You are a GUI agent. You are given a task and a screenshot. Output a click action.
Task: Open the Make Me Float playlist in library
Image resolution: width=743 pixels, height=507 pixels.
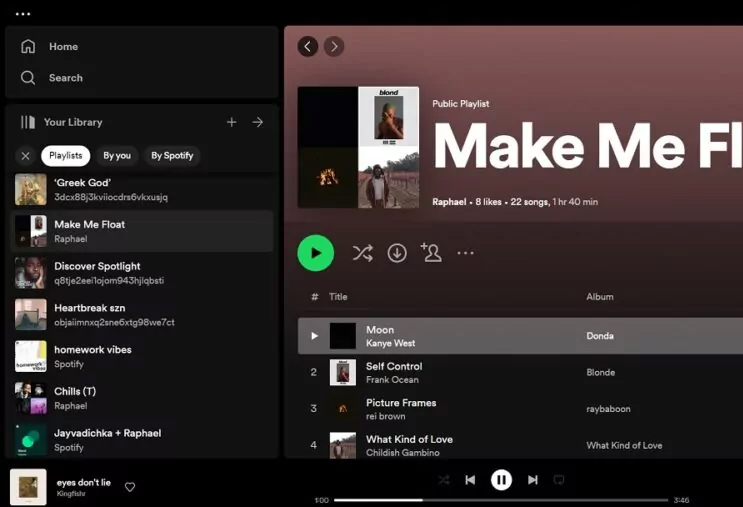(142, 231)
